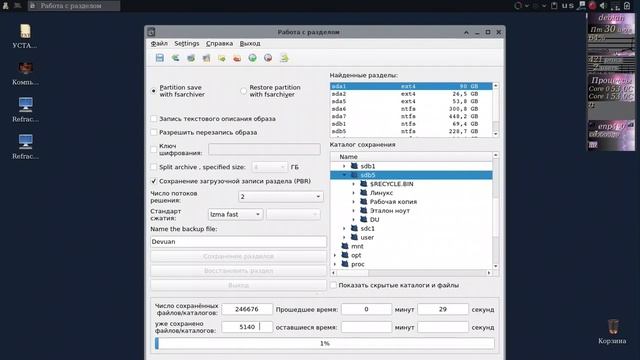
Task: Expand the sdb1 tree node
Action: 344,166
